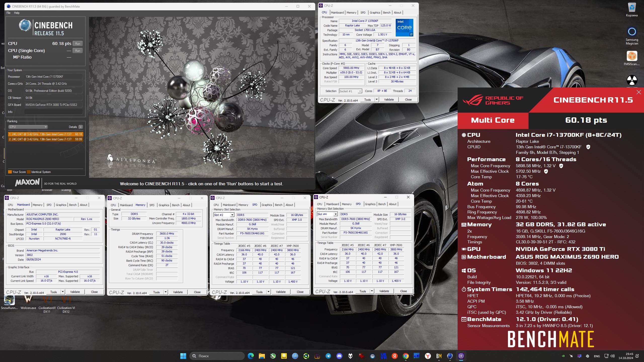Open Telegram from the taskbar

pos(328,356)
